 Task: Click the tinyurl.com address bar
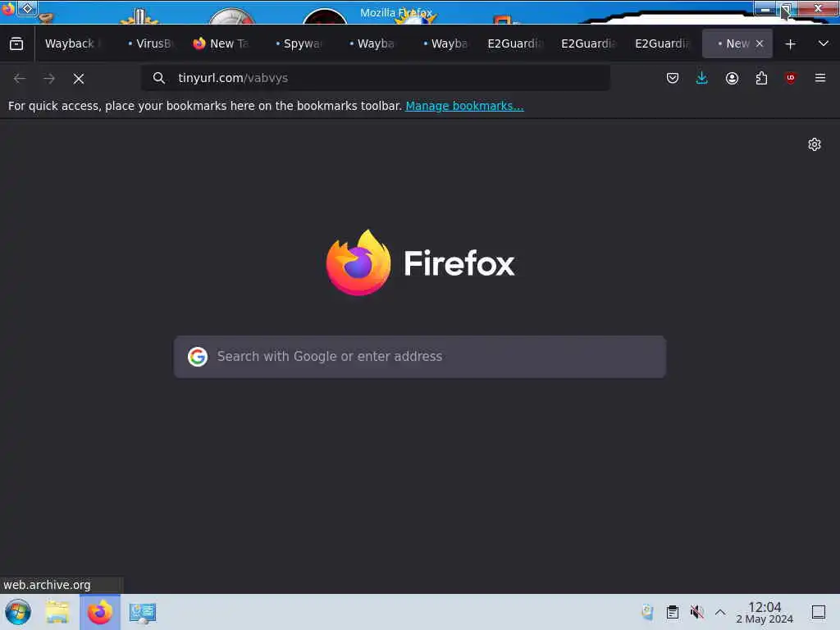pos(375,78)
